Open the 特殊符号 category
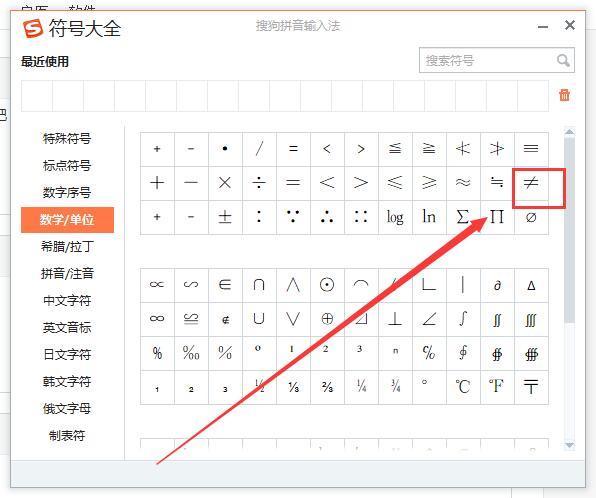This screenshot has height=498, width=596. tap(67, 138)
